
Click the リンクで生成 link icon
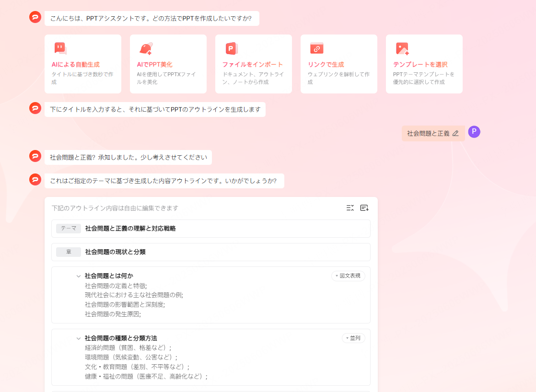click(316, 48)
